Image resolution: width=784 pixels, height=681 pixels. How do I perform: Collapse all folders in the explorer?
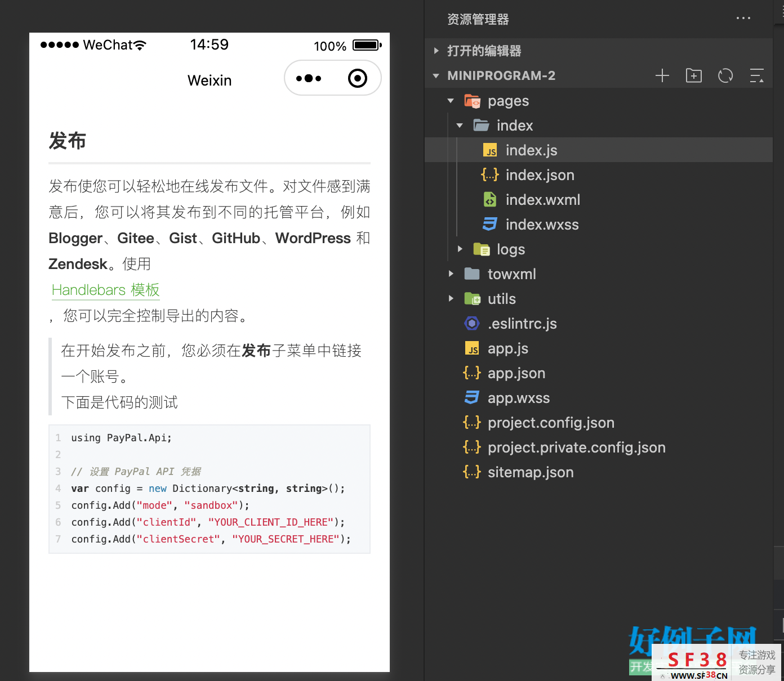click(757, 75)
